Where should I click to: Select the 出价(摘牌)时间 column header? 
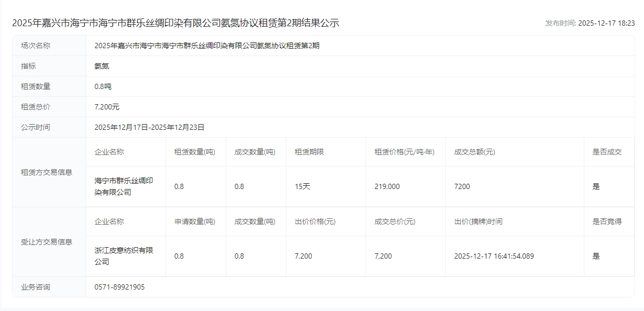478,221
